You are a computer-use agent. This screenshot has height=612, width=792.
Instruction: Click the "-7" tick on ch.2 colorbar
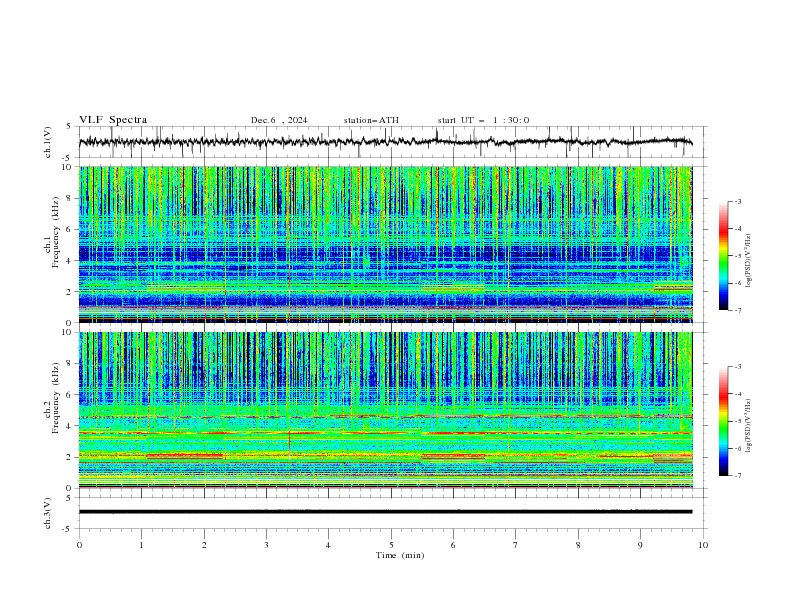point(738,476)
